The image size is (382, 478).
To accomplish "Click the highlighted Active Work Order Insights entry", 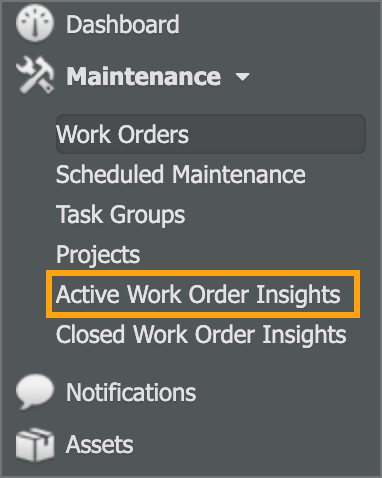I will [x=203, y=294].
